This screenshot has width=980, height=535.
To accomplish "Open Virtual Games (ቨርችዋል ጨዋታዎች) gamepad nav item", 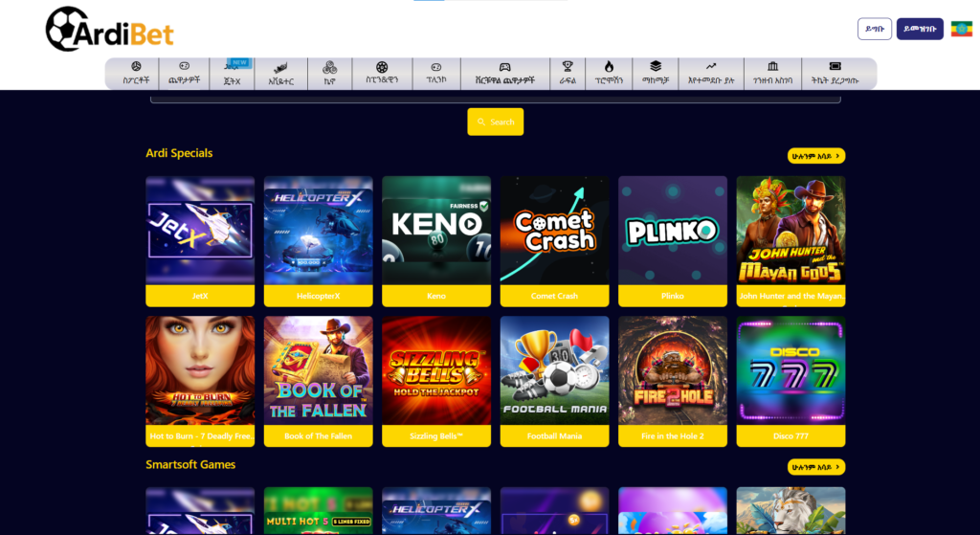I will [505, 74].
